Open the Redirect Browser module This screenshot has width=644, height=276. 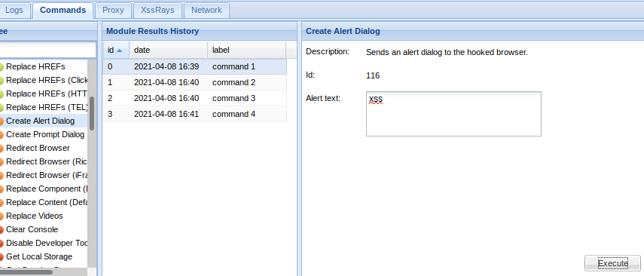[x=38, y=148]
